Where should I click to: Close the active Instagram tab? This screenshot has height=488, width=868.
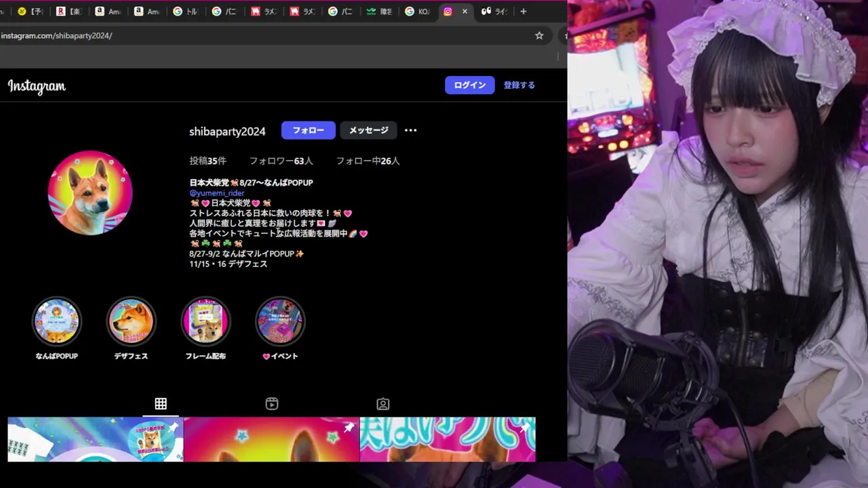pos(465,12)
